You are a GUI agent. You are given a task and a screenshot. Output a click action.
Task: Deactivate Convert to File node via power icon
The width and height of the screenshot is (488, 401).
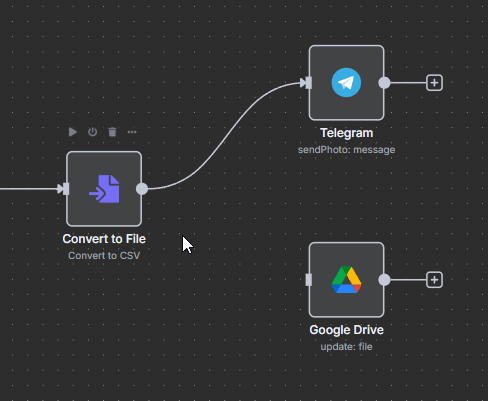(x=92, y=132)
